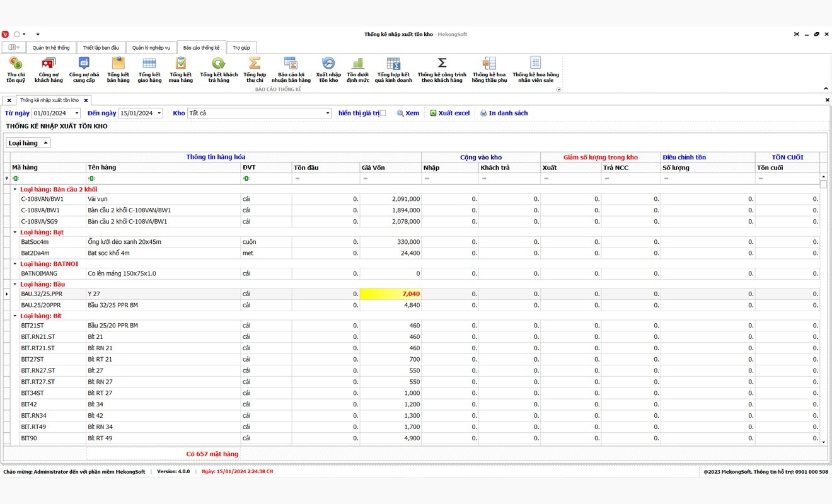Click the In danh sách button
832x504 pixels.
(x=504, y=113)
